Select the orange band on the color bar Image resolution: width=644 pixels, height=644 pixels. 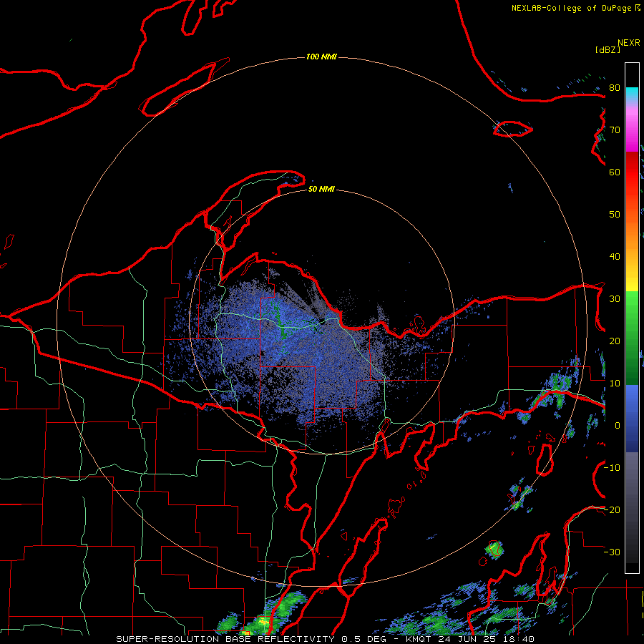pos(632,234)
